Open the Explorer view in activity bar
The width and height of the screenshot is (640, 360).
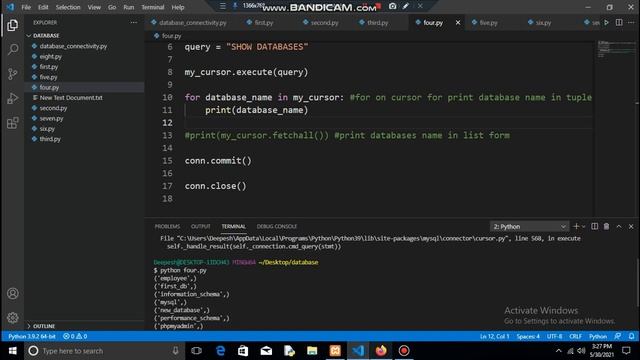coord(13,25)
